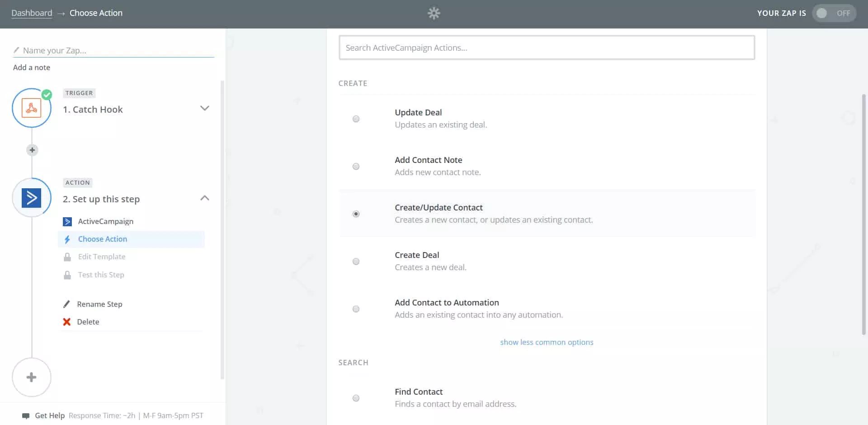
Task: Click the 2. Set up this step title
Action: [101, 199]
